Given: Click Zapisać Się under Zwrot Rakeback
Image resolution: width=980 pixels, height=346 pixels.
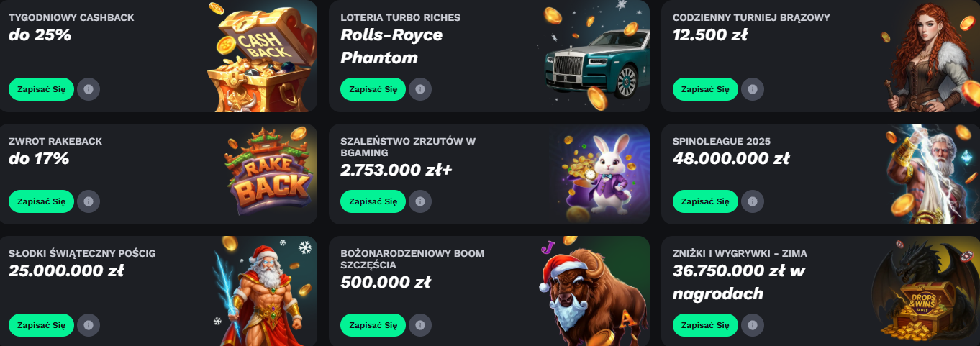Looking at the screenshot, I should coord(41,201).
